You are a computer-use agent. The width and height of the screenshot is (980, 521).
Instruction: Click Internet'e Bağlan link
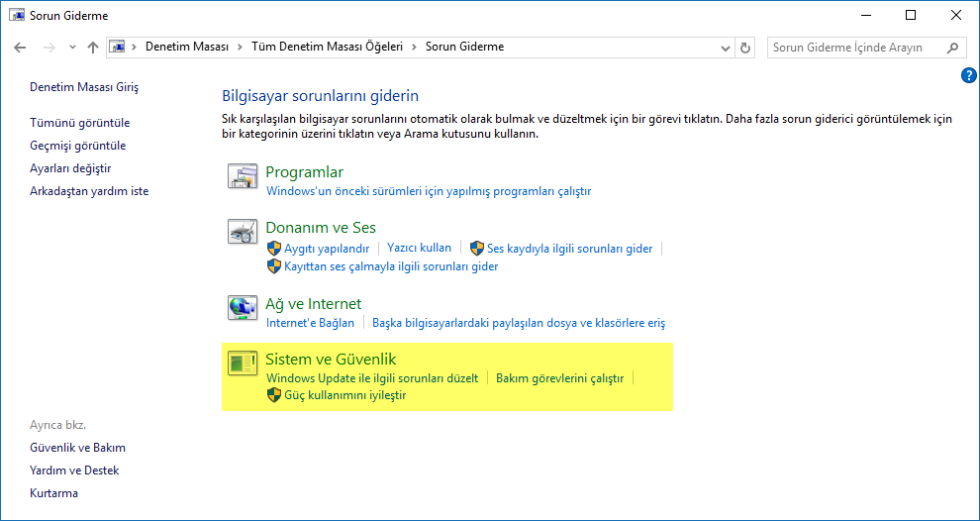pyautogui.click(x=310, y=323)
